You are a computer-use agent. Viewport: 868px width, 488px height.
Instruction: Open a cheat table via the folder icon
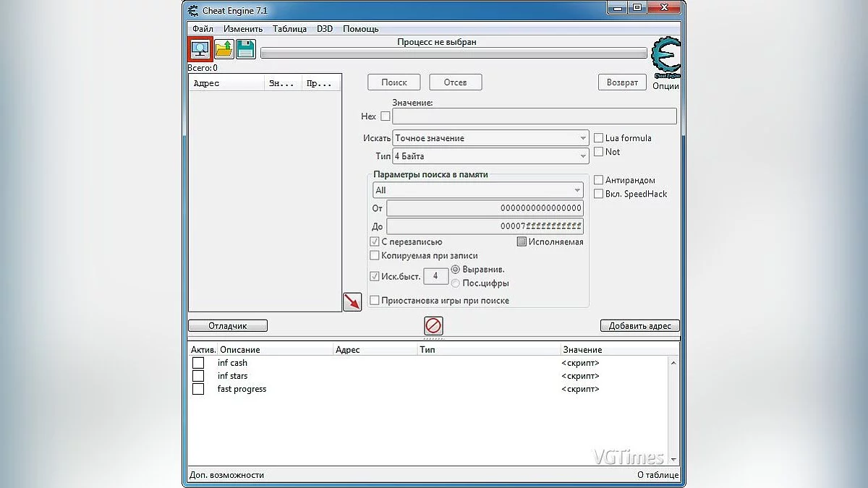[x=223, y=48]
